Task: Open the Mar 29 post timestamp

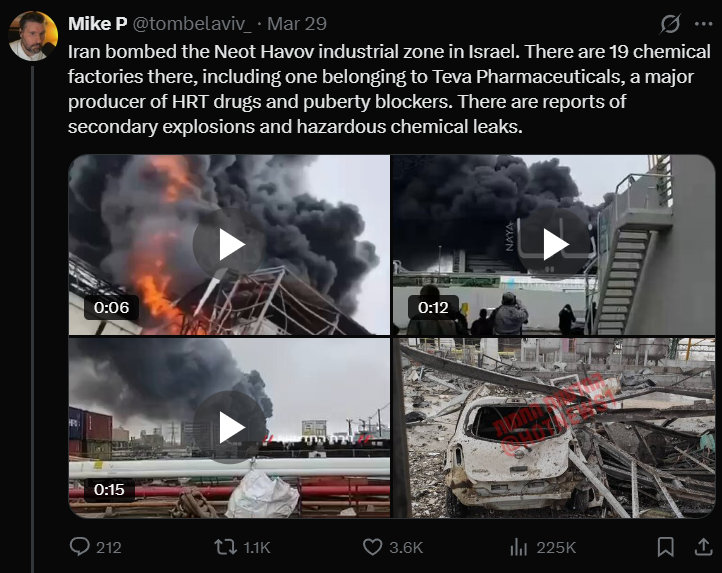Action: pos(297,24)
